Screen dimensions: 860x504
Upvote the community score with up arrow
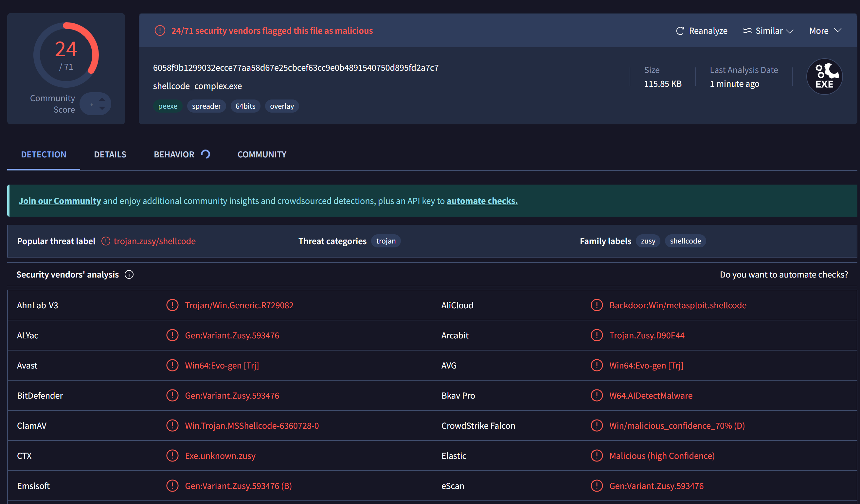pyautogui.click(x=102, y=99)
